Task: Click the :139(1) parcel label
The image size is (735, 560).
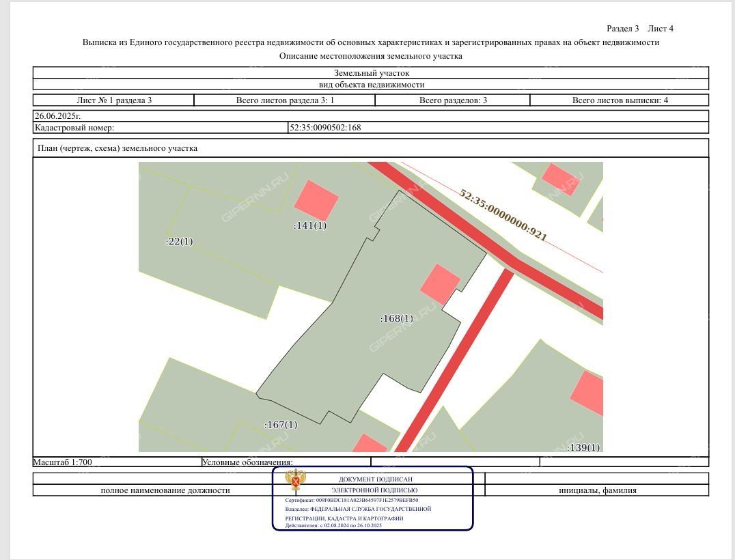Action: click(583, 447)
